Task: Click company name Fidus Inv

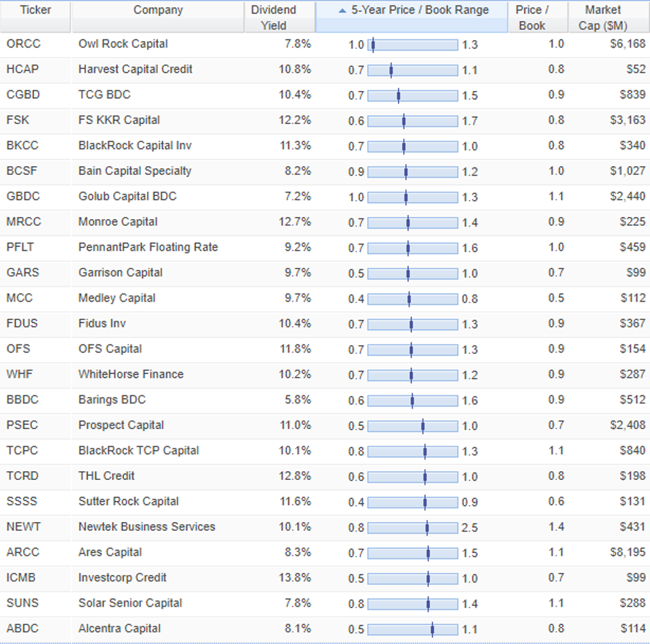Action: pyautogui.click(x=102, y=323)
